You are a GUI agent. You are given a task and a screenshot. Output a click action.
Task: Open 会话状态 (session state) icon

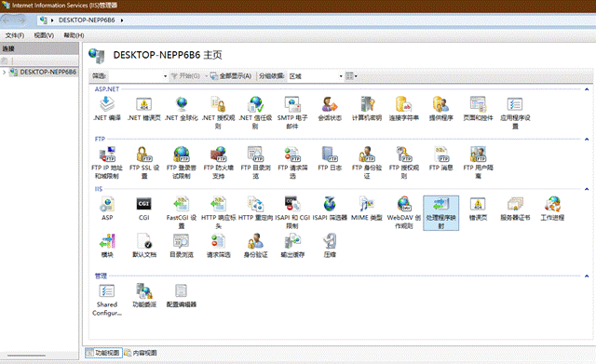330,104
